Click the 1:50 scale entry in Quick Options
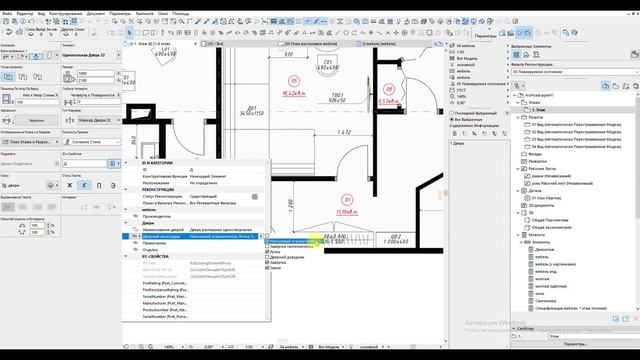 (x=460, y=52)
